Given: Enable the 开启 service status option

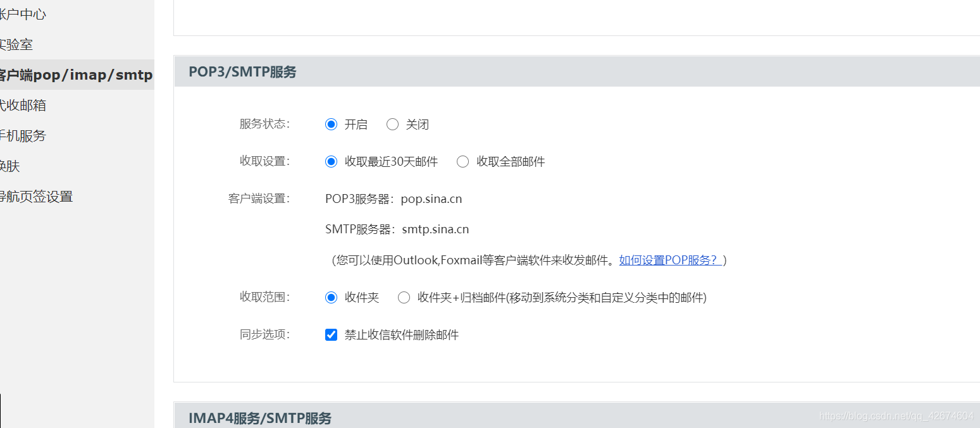Looking at the screenshot, I should click(x=331, y=124).
